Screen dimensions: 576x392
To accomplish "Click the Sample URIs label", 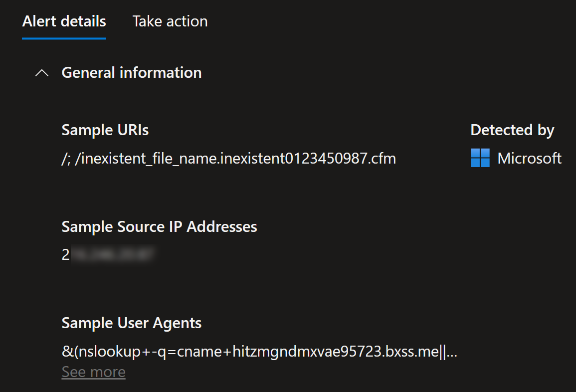I will [x=105, y=130].
